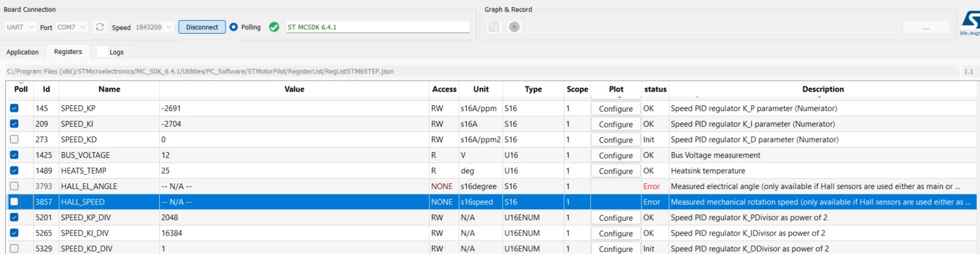Image resolution: width=980 pixels, height=254 pixels.
Task: Click the 'Heatsink temperature' description
Action: (708, 171)
